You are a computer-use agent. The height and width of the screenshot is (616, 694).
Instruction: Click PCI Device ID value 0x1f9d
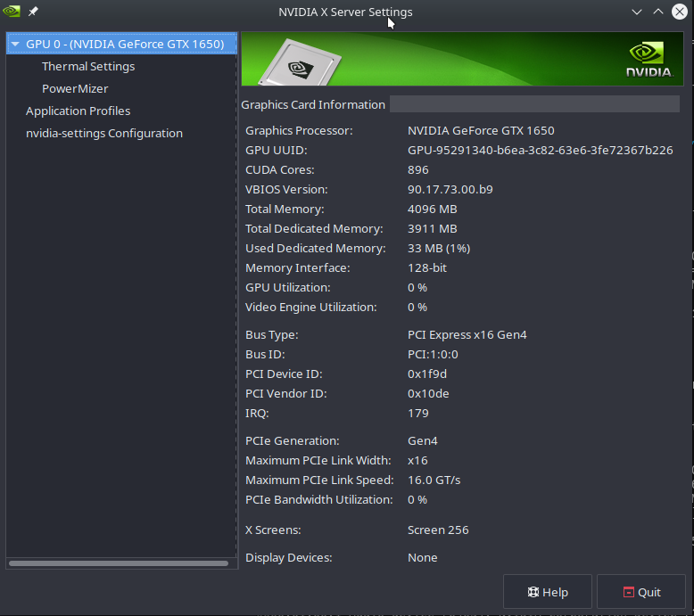tap(426, 374)
